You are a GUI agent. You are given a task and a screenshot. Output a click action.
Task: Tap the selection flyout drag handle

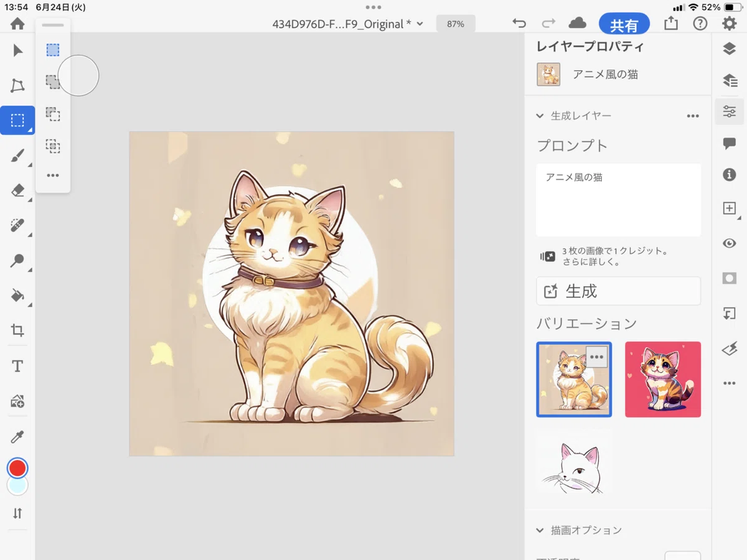53,26
